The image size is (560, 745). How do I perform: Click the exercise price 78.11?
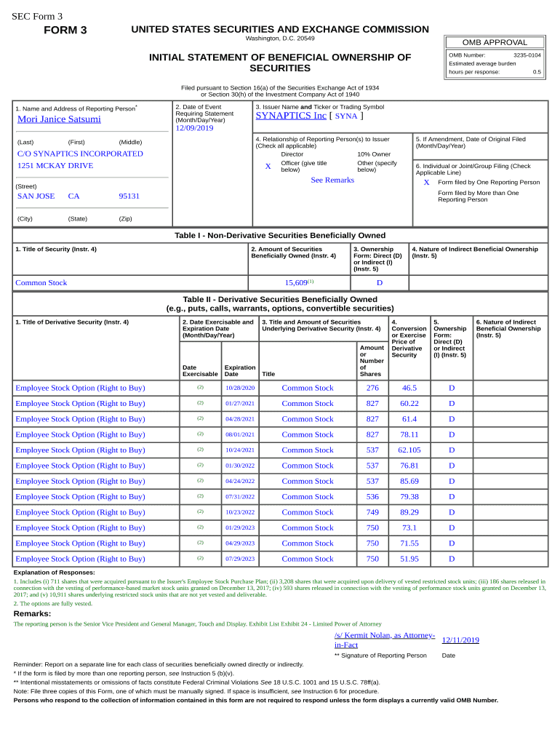coord(409,434)
